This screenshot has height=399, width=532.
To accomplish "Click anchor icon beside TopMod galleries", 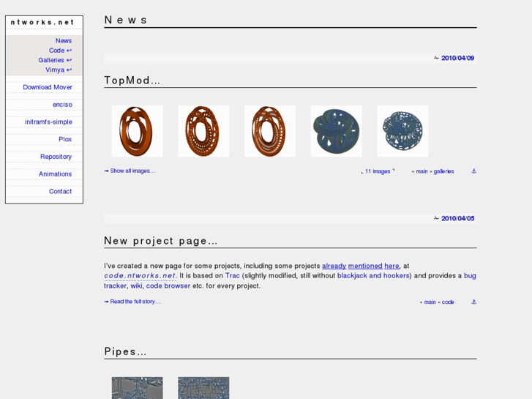I will pos(474,171).
